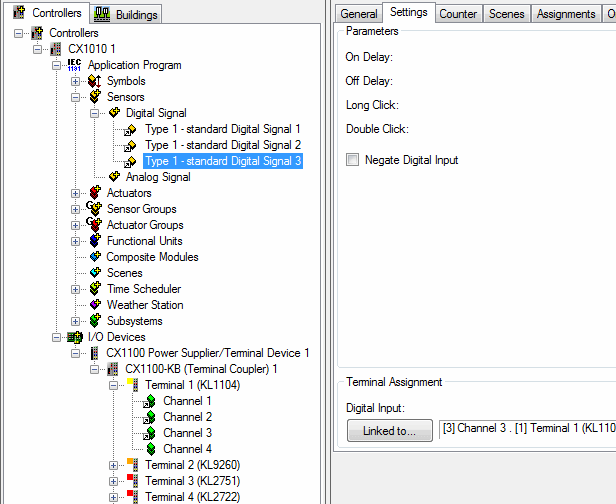Click the Digital Input linked channel field

[x=528, y=429]
